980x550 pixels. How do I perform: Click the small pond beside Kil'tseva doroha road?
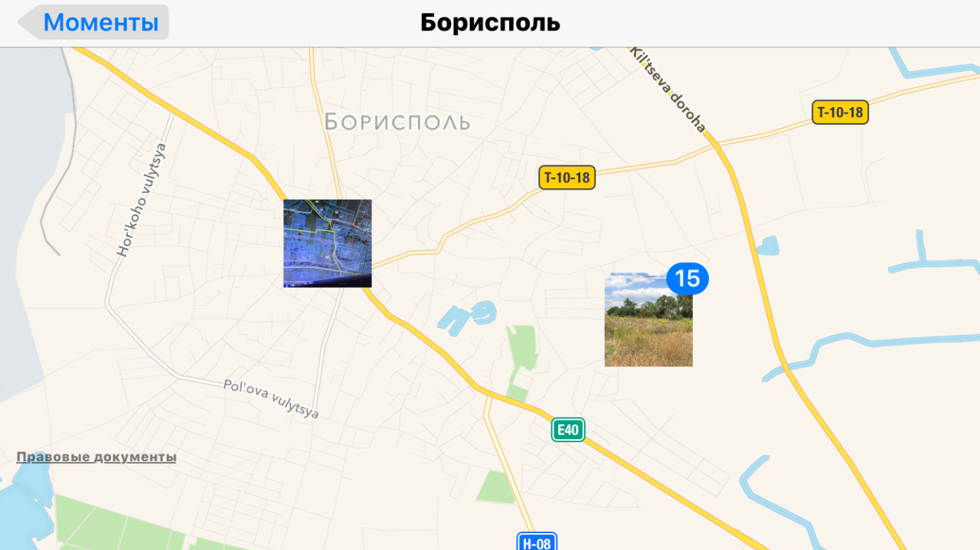tap(767, 246)
